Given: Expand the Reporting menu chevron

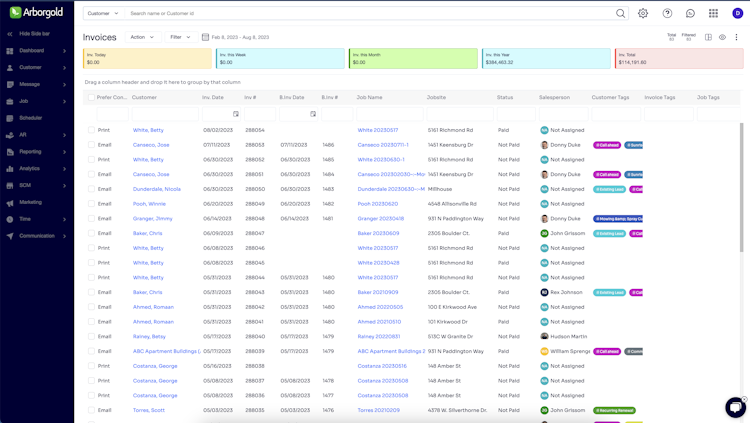Looking at the screenshot, I should click(x=64, y=152).
